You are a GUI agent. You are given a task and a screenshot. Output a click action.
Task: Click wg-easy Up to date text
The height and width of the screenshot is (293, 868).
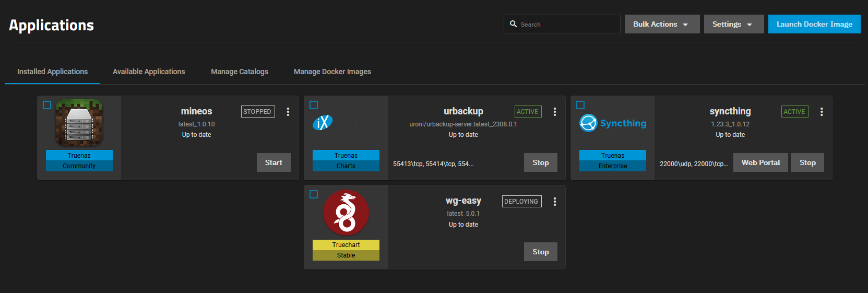pyautogui.click(x=463, y=225)
